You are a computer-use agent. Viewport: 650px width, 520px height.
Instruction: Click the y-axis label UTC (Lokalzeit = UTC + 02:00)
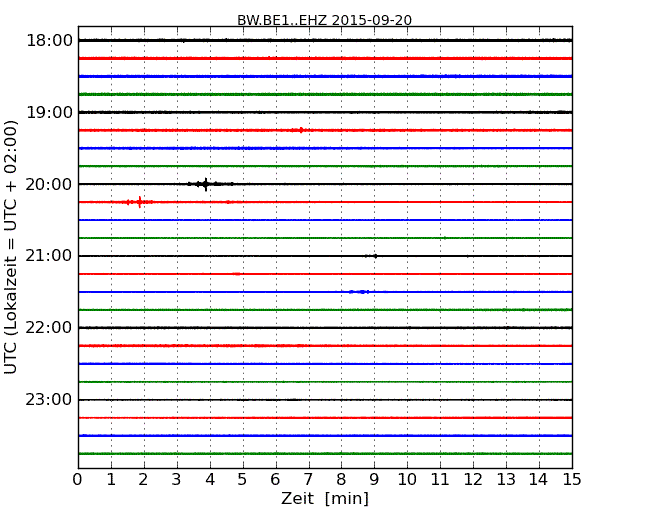(x=11, y=248)
